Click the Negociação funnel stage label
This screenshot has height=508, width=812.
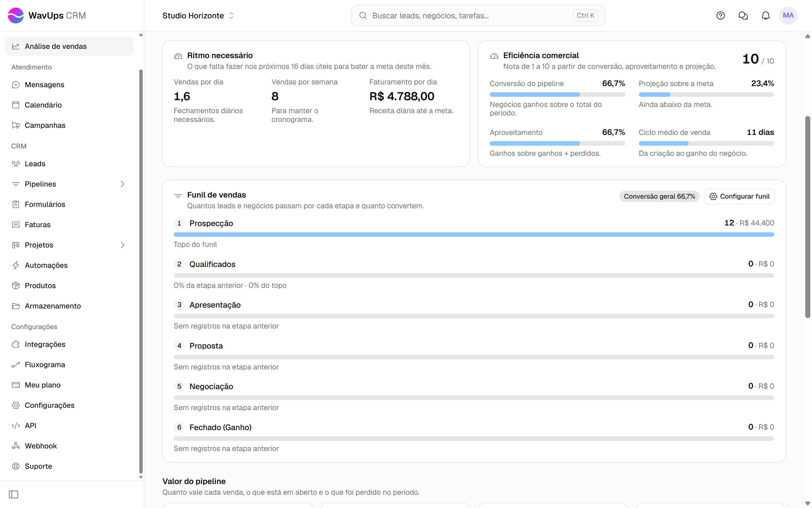tap(211, 386)
